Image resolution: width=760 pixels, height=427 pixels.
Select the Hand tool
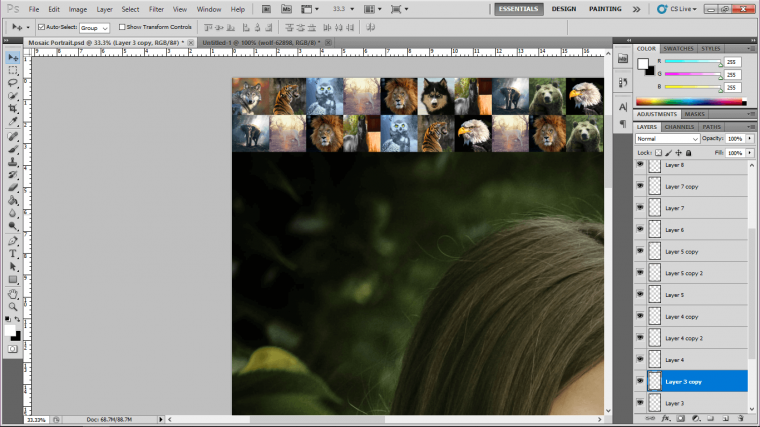click(13, 294)
